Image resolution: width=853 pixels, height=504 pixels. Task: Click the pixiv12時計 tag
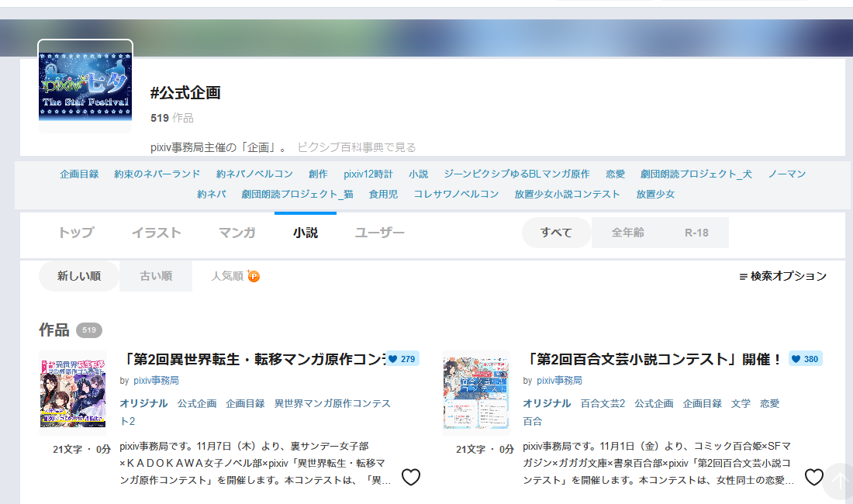[x=368, y=174]
